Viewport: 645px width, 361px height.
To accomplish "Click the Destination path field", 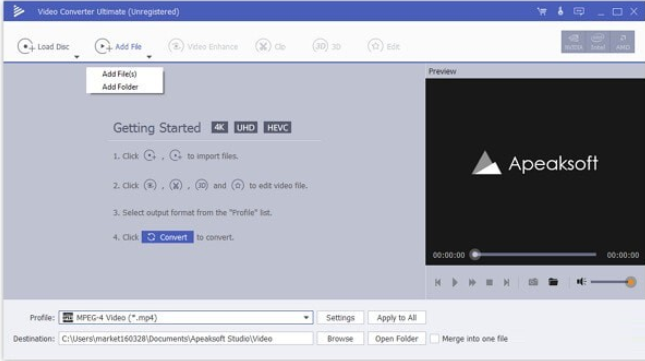I will click(x=186, y=339).
